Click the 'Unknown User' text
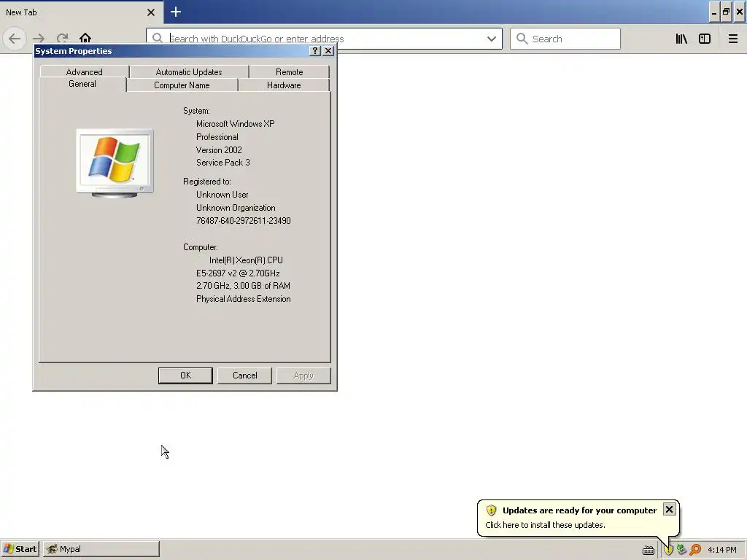Screen dimensions: 747x560 point(222,195)
